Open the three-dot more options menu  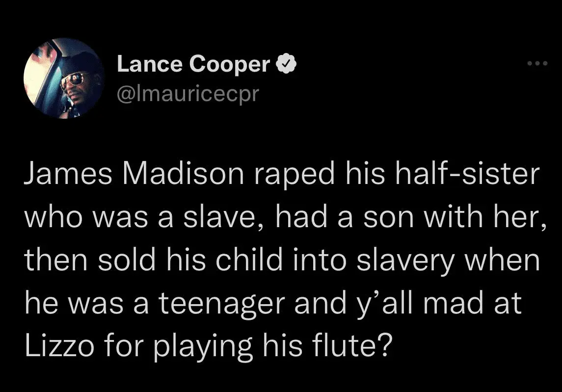(x=536, y=64)
